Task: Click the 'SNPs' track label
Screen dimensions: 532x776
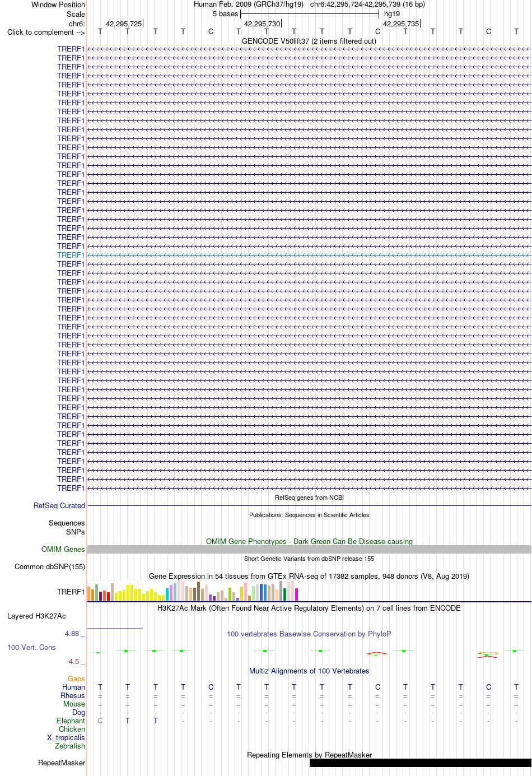Action: [x=76, y=532]
